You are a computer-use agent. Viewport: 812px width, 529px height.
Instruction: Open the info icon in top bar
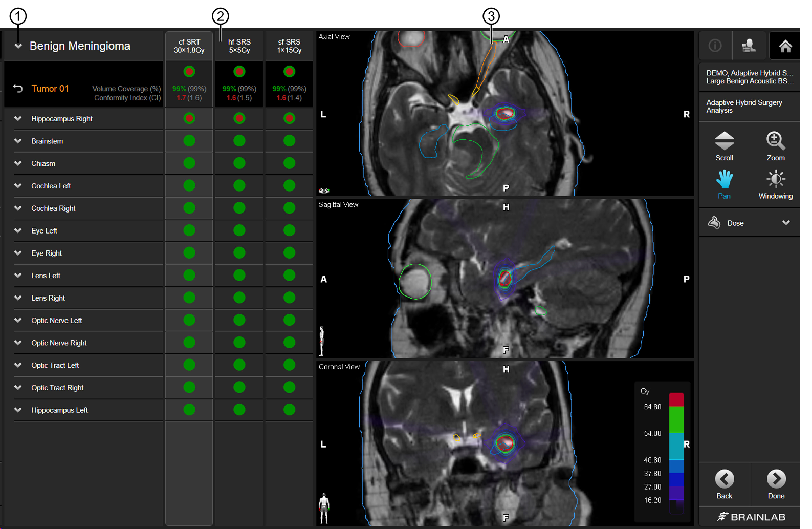click(715, 46)
